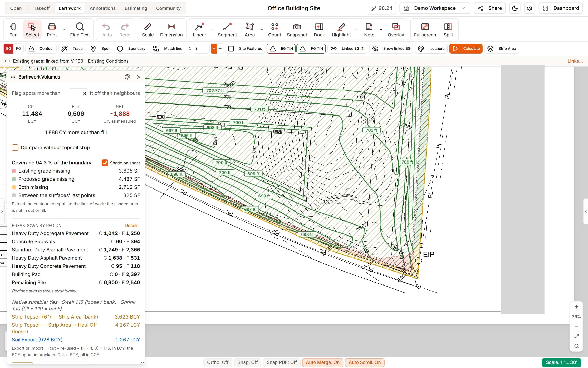Toggle EG TIN display
588x368 pixels.
click(x=281, y=49)
